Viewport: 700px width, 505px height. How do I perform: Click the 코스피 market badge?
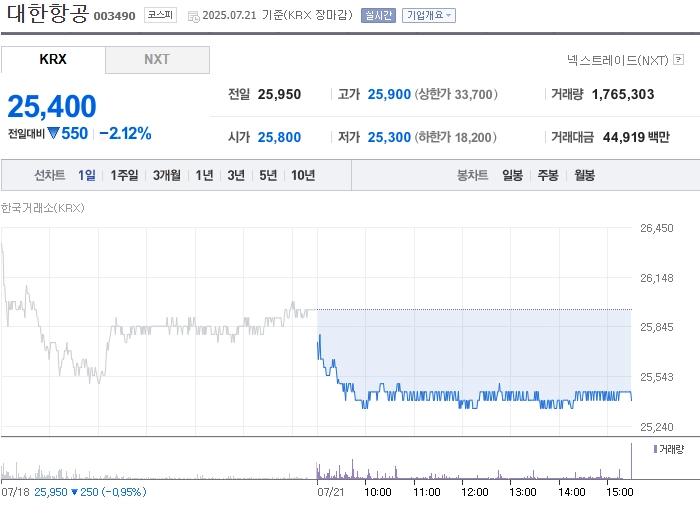[x=160, y=15]
